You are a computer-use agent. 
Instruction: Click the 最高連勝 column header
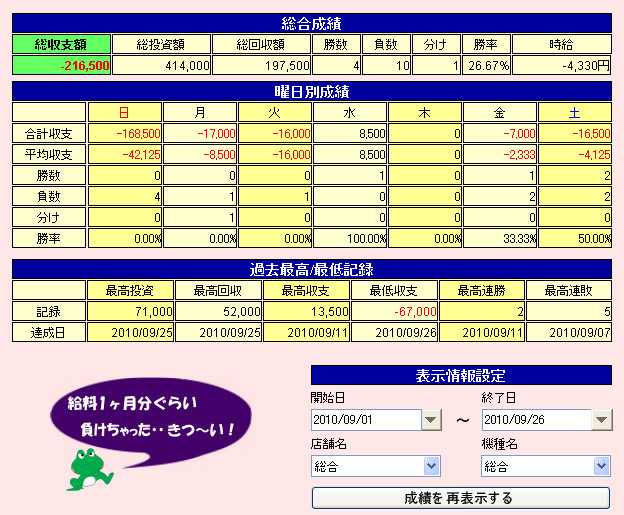click(x=482, y=291)
